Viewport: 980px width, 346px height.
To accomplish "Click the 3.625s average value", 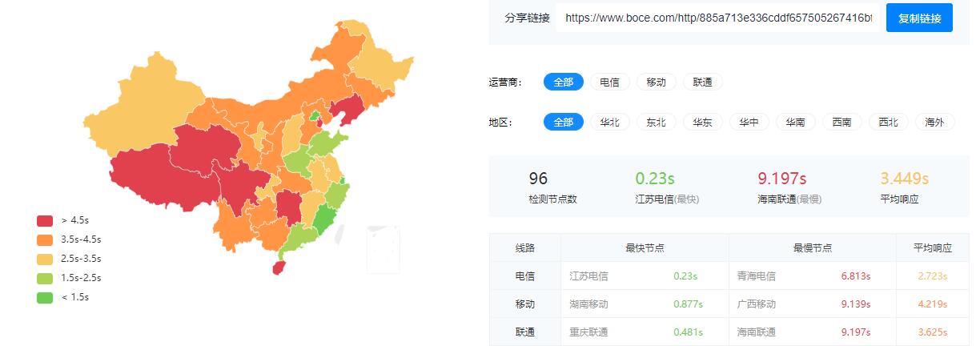I will 933,332.
